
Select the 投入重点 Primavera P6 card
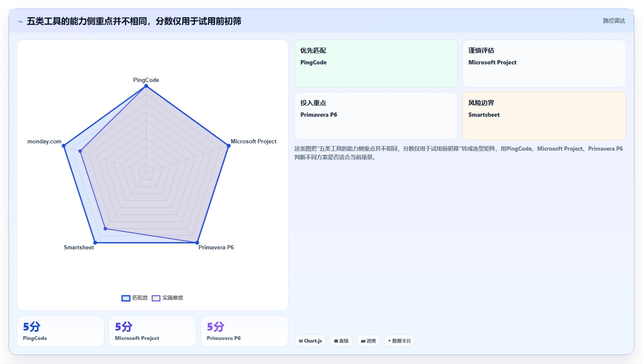[376, 116]
